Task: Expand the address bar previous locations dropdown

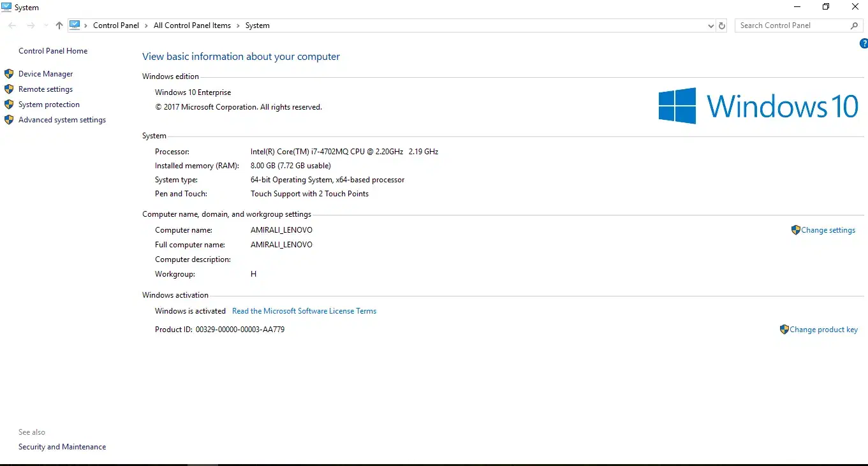Action: click(x=711, y=25)
